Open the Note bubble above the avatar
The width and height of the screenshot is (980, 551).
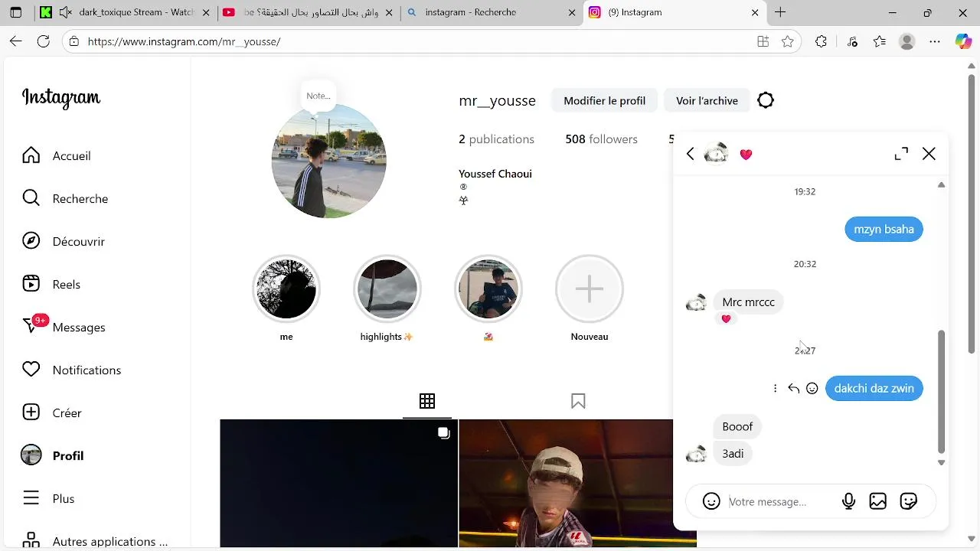coord(318,96)
